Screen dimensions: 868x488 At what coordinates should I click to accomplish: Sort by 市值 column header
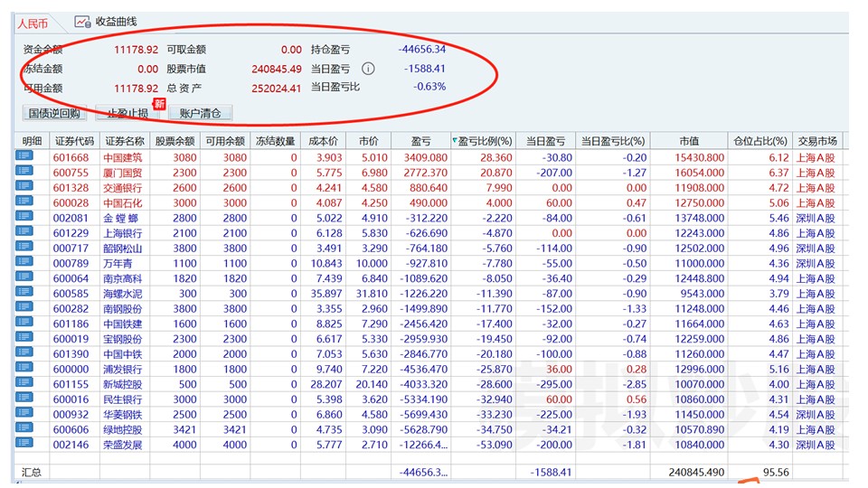tap(689, 141)
